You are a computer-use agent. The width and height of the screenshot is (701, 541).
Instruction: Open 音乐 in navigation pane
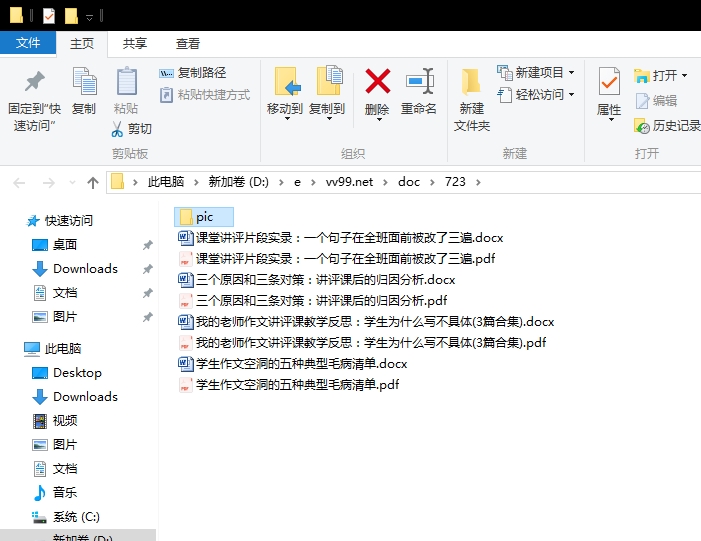55,492
